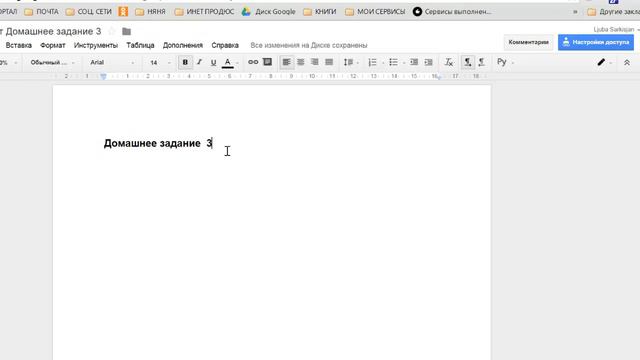Image resolution: width=640 pixels, height=360 pixels.
Task: Open the ПОЧТА bookmarks folder
Action: (x=42, y=12)
